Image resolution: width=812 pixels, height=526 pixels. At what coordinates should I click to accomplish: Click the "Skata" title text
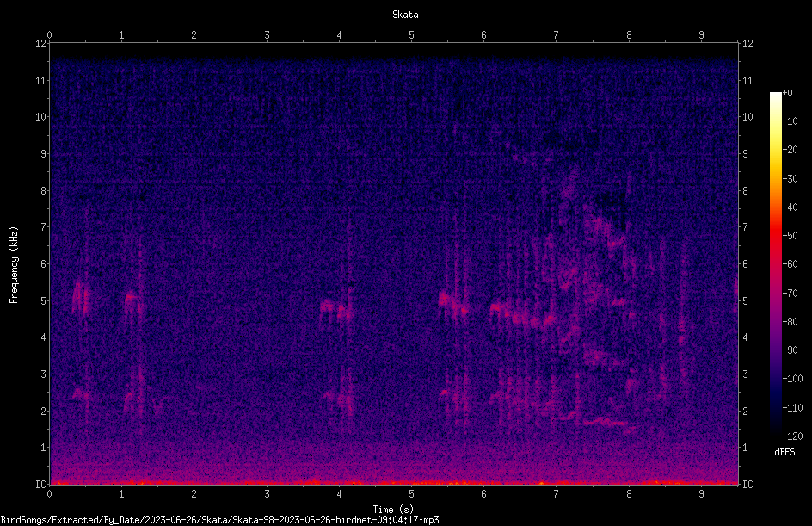coord(405,15)
